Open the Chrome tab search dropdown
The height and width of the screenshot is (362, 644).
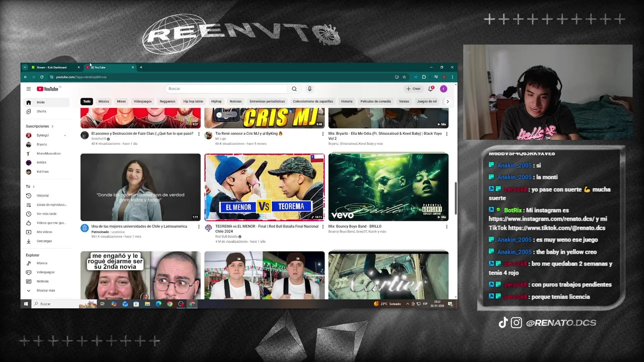25,67
